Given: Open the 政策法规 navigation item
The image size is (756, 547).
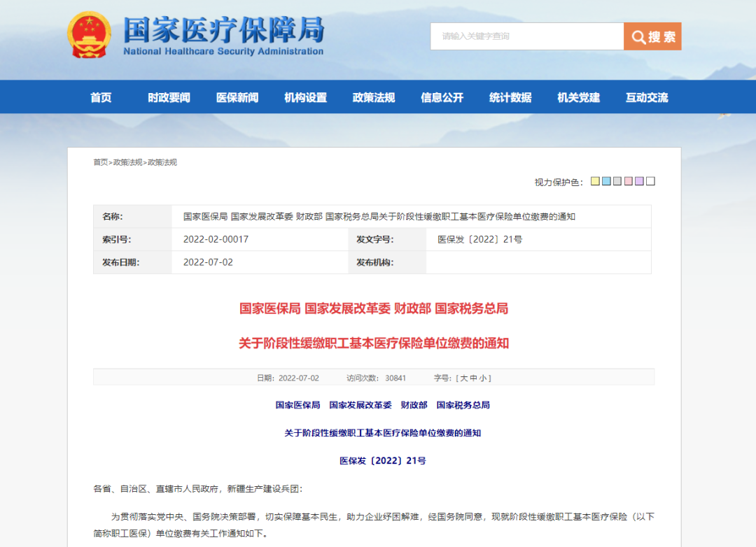Looking at the screenshot, I should tap(374, 97).
